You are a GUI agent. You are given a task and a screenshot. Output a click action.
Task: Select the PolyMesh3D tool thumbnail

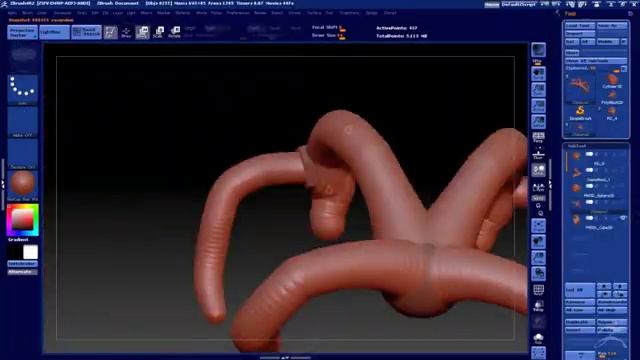612,98
